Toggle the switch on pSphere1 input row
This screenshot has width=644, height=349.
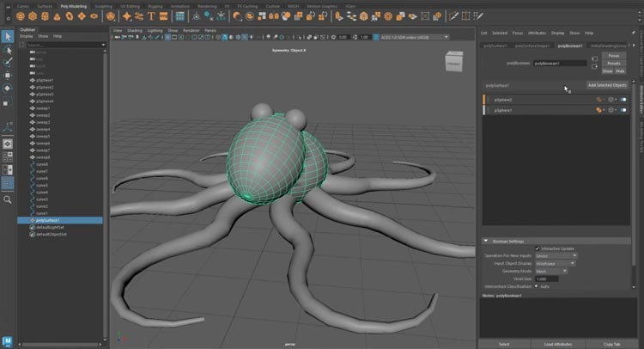click(623, 111)
